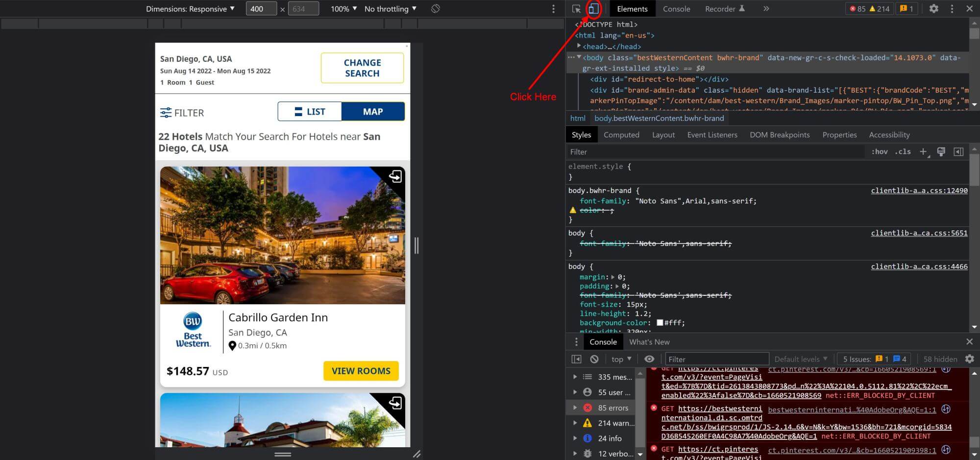Screen dimensions: 980x460
Task: Open the Dimensions: Responsive dropdown
Action: (190, 9)
